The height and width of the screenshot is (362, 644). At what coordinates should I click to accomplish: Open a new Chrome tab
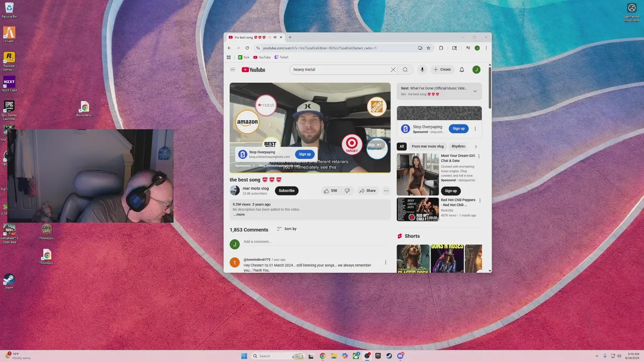(290, 37)
